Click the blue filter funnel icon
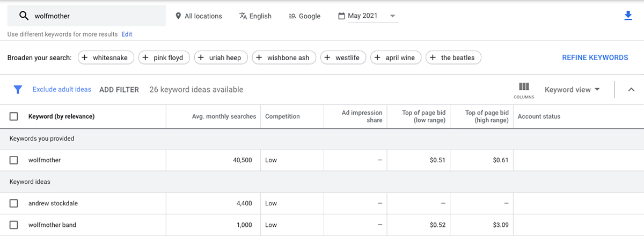The width and height of the screenshot is (644, 236). point(18,90)
